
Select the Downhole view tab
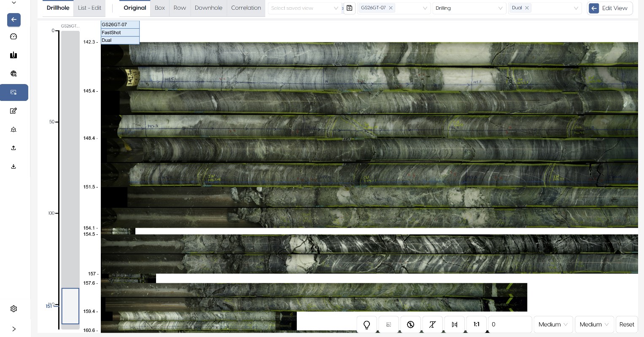point(208,8)
